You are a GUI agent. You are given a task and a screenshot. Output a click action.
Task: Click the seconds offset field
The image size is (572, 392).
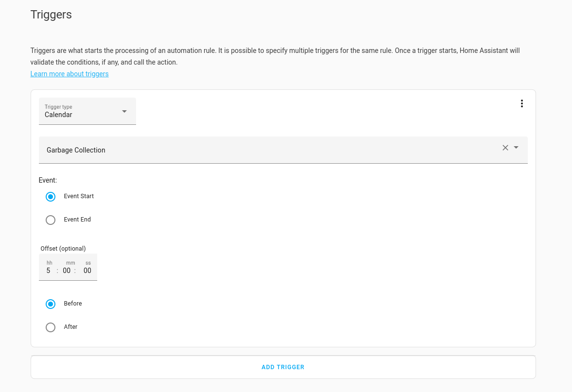click(x=87, y=271)
